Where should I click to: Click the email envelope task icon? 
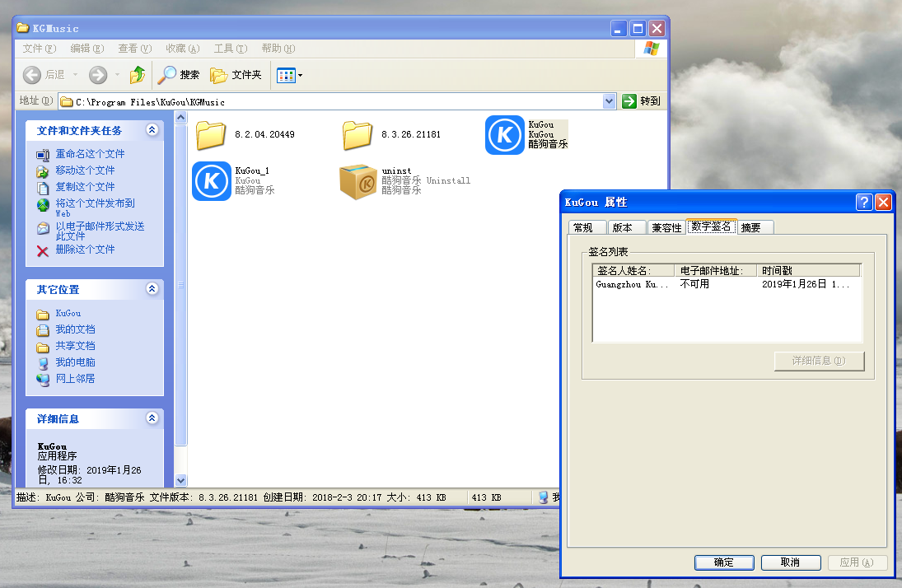(43, 228)
